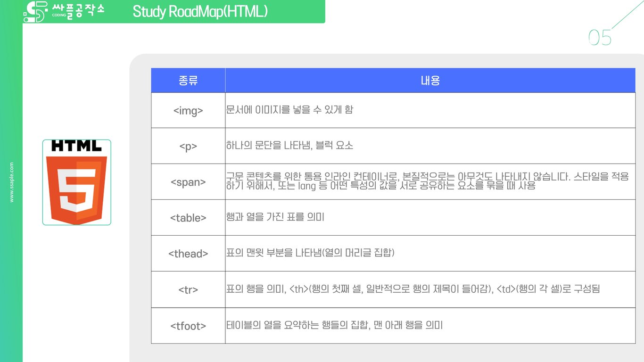Click the page number 05
644x362 pixels.
[x=599, y=38]
